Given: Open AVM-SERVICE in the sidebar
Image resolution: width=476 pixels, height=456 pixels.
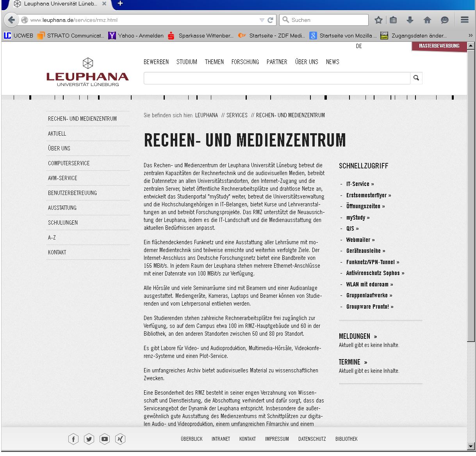Looking at the screenshot, I should tap(62, 178).
